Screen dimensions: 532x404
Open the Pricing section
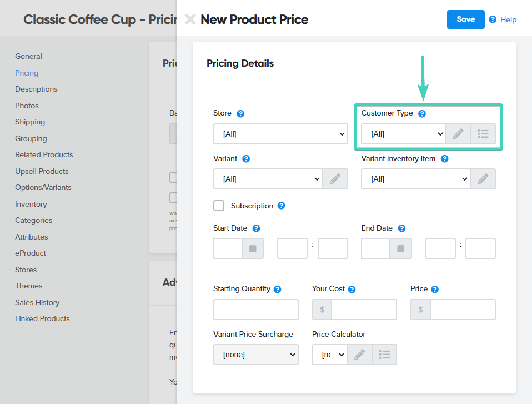pyautogui.click(x=27, y=73)
